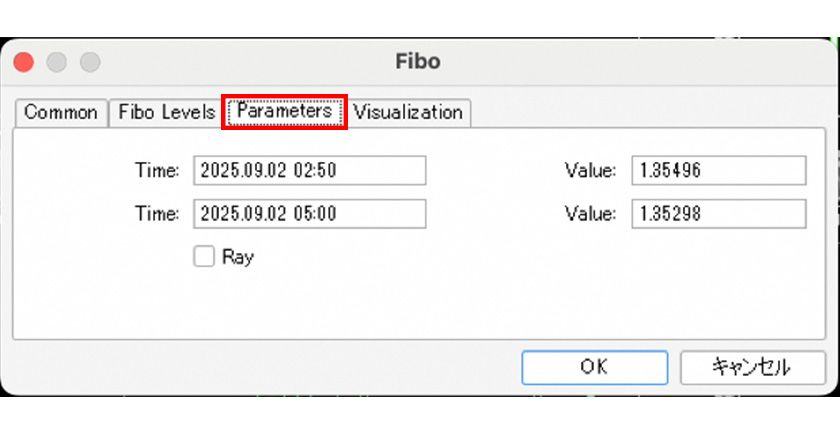The image size is (840, 436).
Task: Click the Value label beside 1.35298
Action: [x=590, y=214]
